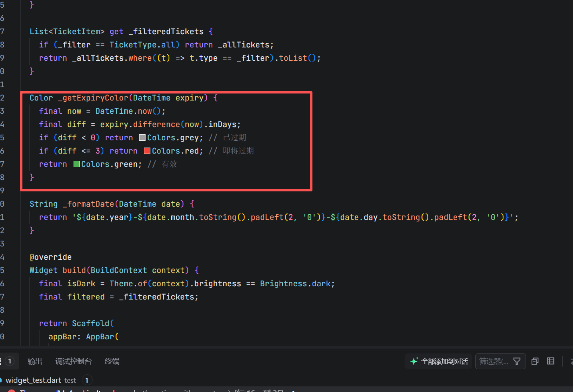Screen dimensions: 573x392
Task: Click the AppBar( constructor call
Action: click(x=103, y=337)
